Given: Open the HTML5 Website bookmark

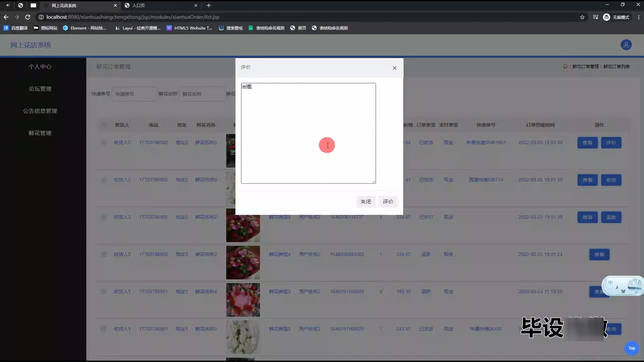Looking at the screenshot, I should click(190, 28).
